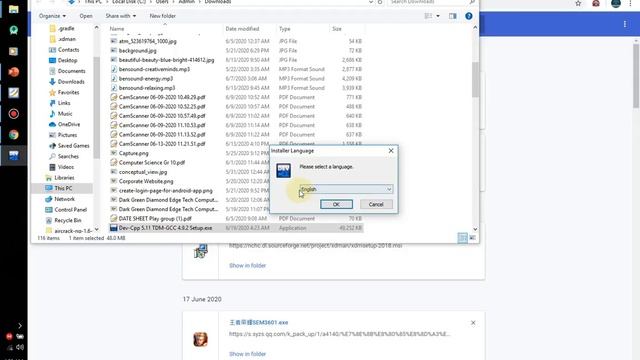Remove SEM3601.exe entry from downloads list

(473, 322)
